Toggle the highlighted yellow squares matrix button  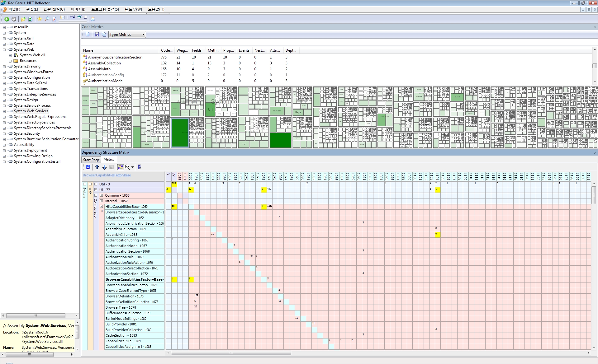[x=121, y=167]
